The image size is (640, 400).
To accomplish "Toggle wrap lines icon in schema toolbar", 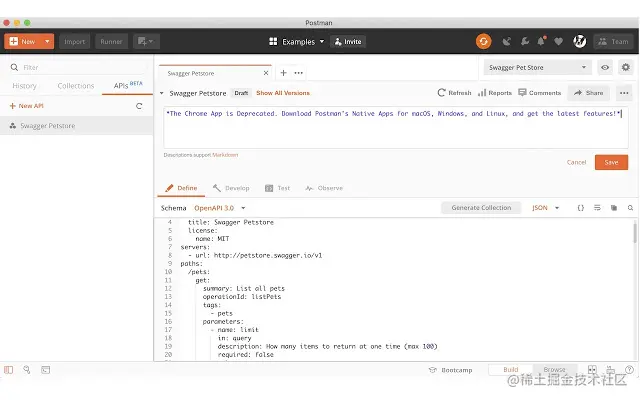I will 597,208.
